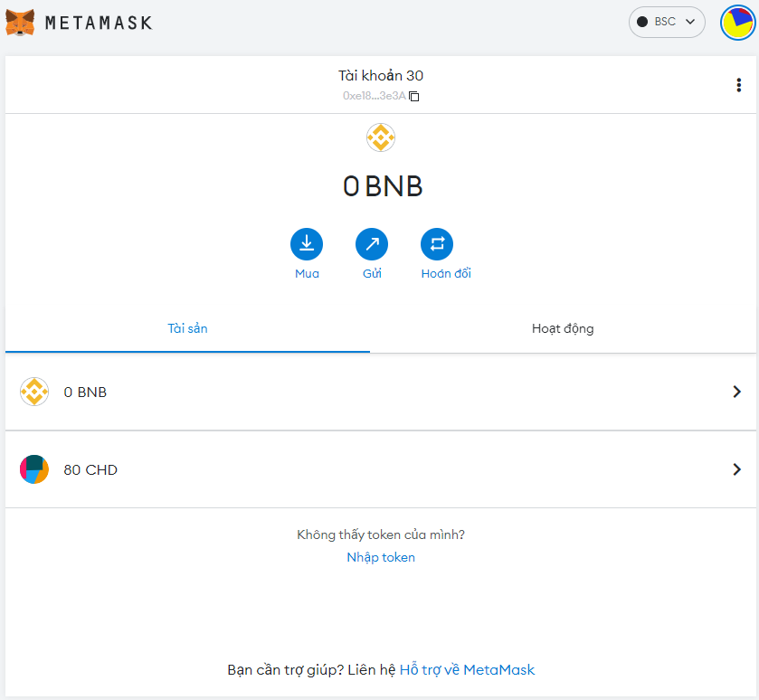Click the Tài khoản 30 account name

pos(381,75)
